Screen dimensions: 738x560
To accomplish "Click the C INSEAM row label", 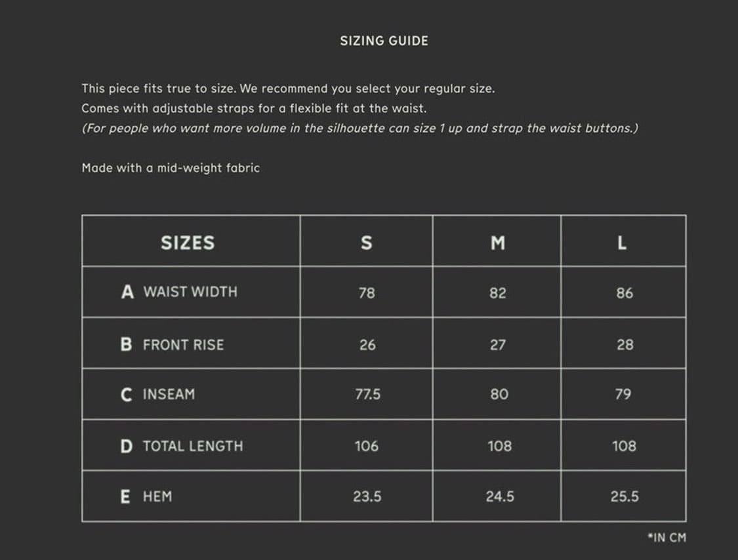I will (x=158, y=395).
